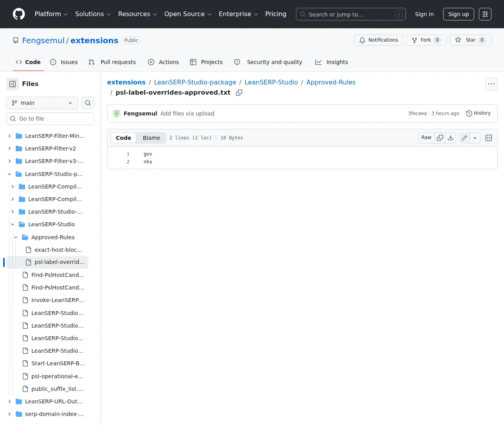Edit this file pencil icon
Screen dimensions: 504x425
tap(464, 138)
